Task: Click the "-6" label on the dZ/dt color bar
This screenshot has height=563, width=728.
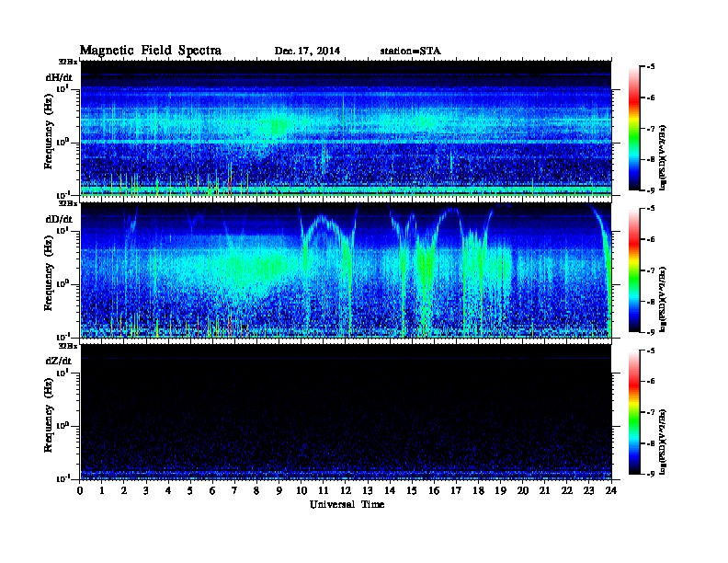Action: coord(651,382)
